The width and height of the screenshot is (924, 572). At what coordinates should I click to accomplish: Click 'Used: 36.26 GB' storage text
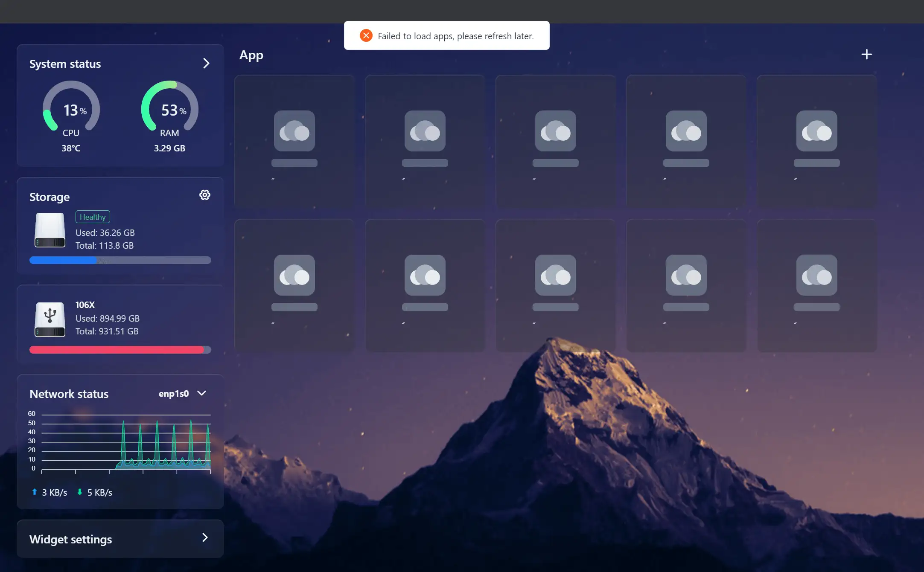coord(105,232)
